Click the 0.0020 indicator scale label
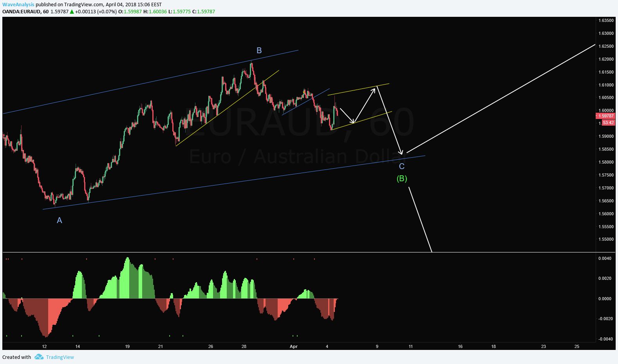618x364 pixels. (x=605, y=278)
